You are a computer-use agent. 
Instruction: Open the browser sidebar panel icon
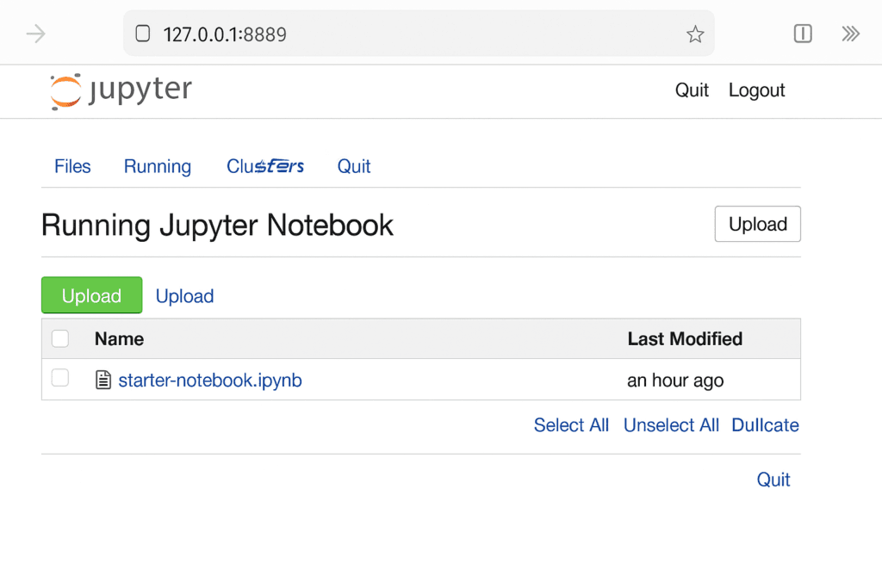(x=803, y=34)
